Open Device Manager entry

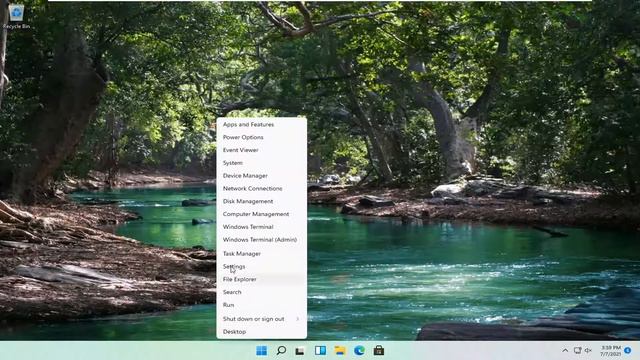(262, 176)
